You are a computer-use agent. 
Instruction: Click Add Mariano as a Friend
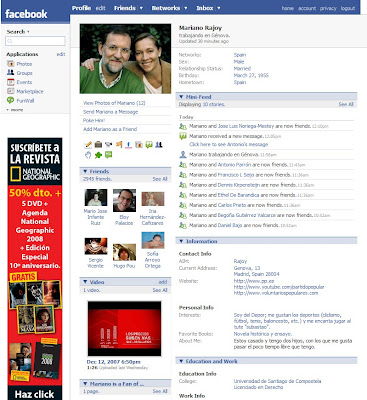pyautogui.click(x=110, y=129)
